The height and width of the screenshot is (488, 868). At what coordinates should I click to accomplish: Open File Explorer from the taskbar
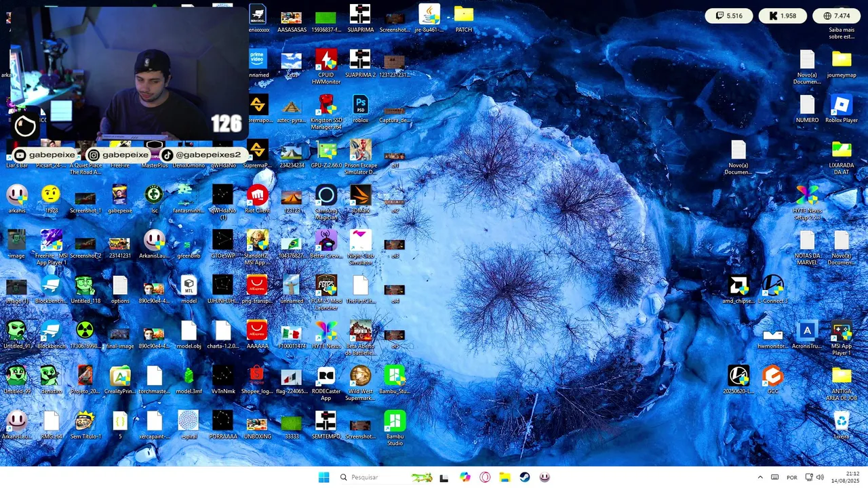point(505,477)
